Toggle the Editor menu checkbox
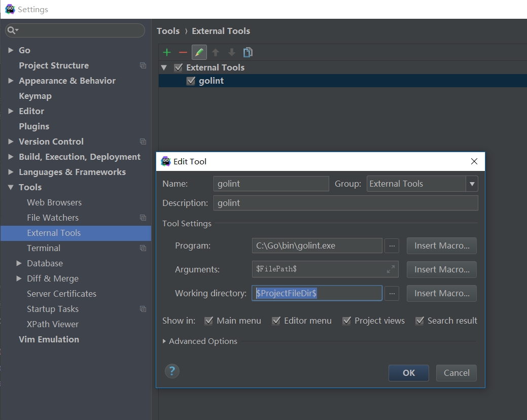Screen dimensions: 527x420 [276, 321]
